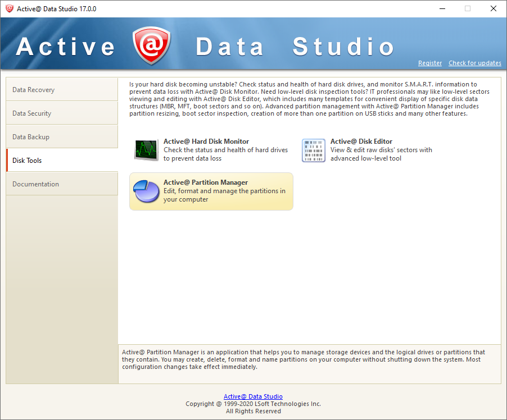
Task: Launch the Active@ Disk Editor icon
Action: pyautogui.click(x=313, y=150)
